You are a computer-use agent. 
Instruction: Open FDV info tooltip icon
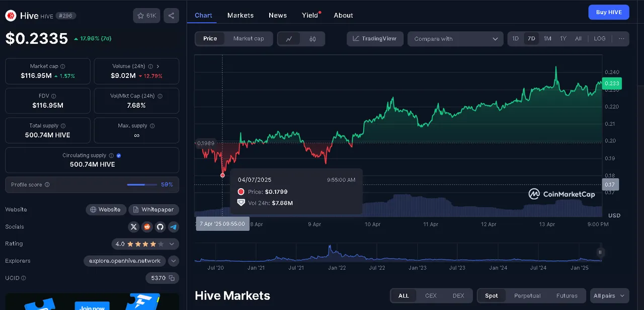tap(54, 96)
